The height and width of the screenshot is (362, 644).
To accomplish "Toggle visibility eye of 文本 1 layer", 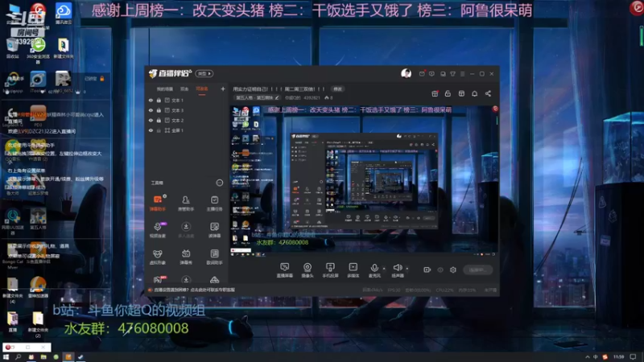I will [x=151, y=100].
